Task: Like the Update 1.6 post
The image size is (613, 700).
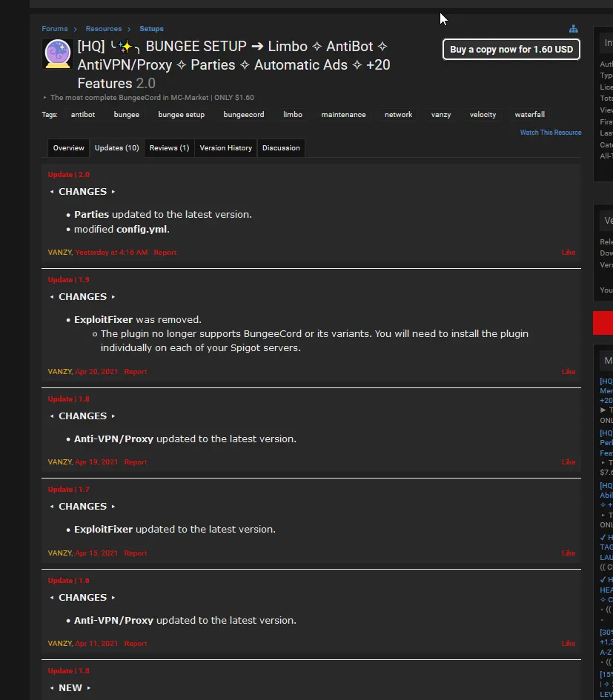Action: pos(569,644)
